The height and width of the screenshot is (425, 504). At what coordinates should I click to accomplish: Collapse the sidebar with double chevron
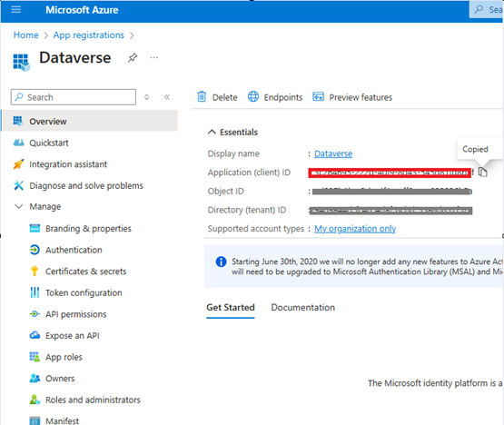pos(167,97)
